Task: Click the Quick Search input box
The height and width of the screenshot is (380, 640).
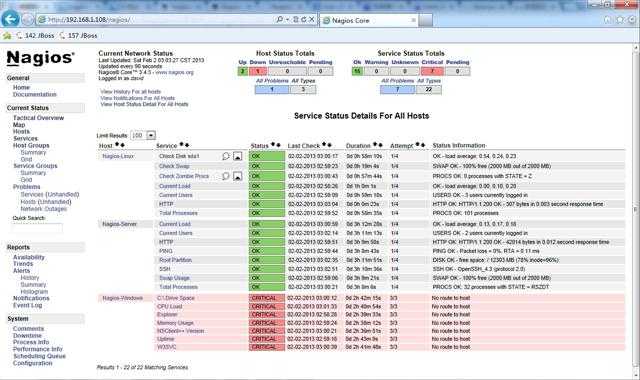Action: [37, 228]
